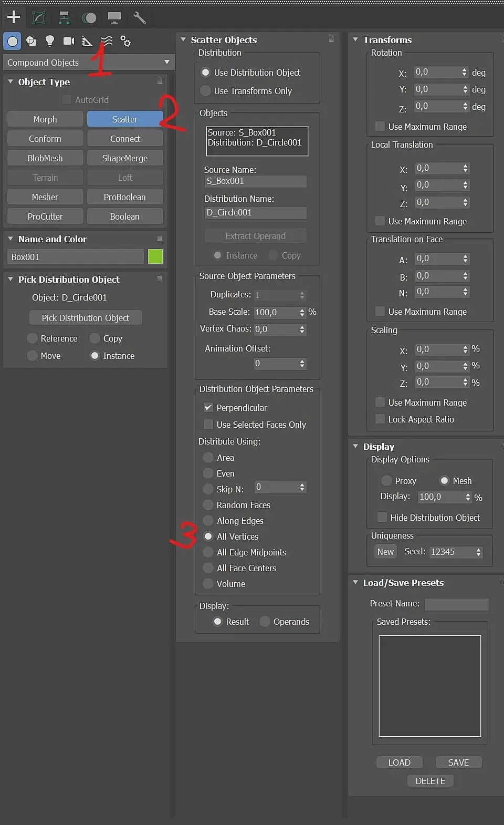Open the Motion panel icon

point(89,18)
